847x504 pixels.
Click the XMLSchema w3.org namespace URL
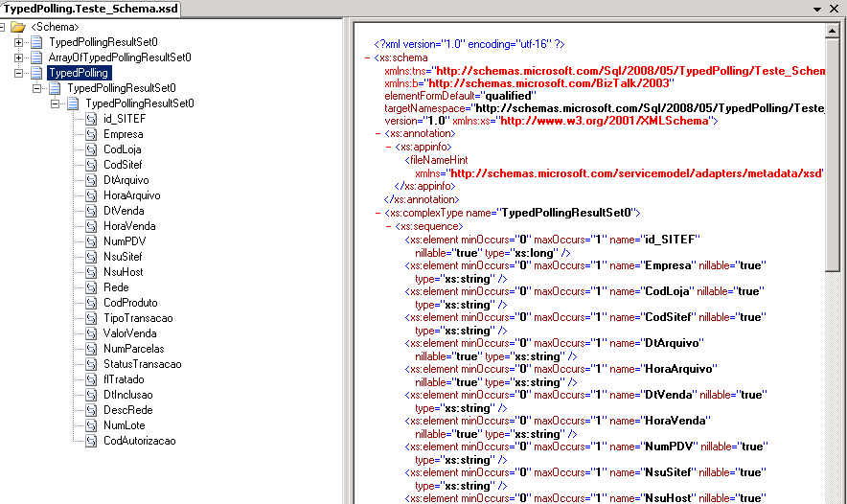tap(605, 121)
